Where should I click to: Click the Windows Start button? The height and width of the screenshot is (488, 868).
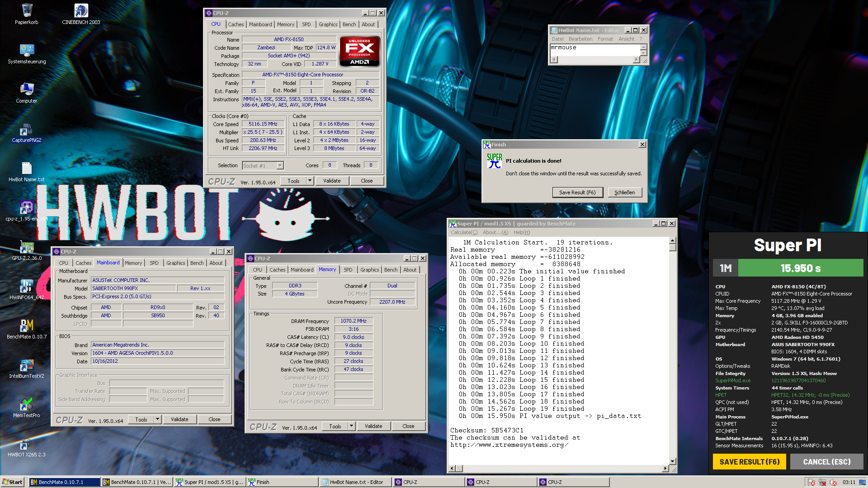(x=12, y=482)
